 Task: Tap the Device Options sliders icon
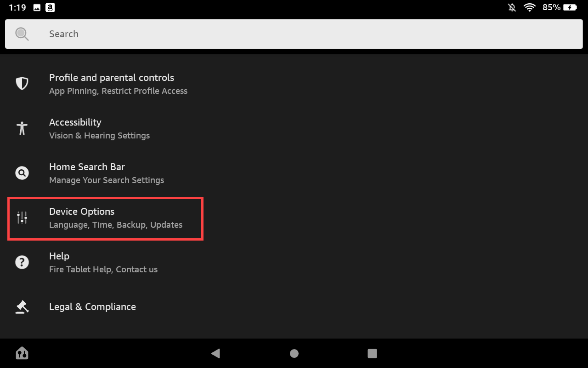point(22,218)
